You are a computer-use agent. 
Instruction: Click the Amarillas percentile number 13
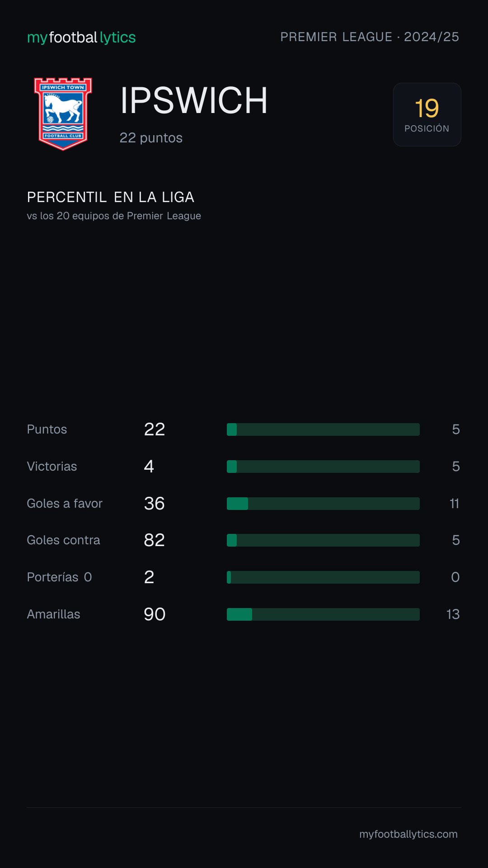(453, 614)
